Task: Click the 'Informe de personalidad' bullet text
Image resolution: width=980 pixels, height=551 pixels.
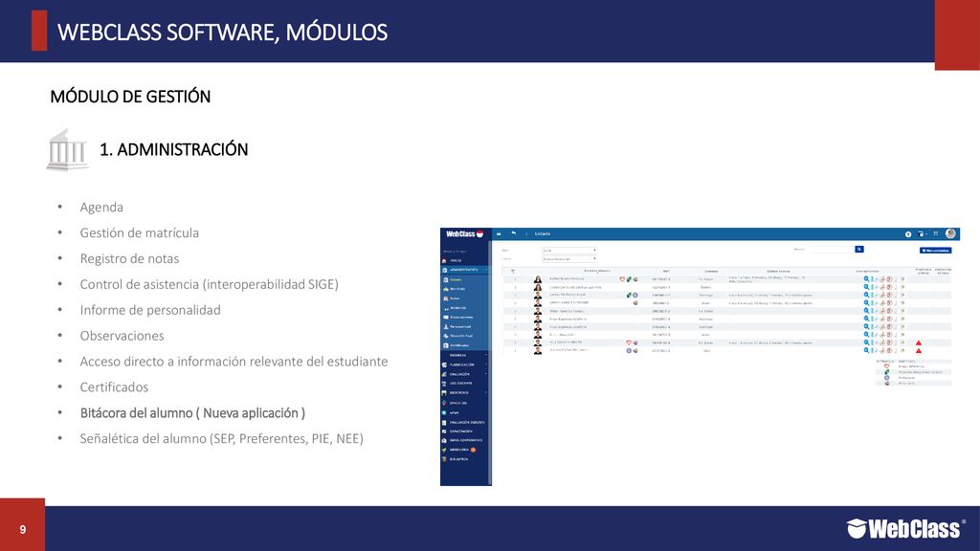Action: pyautogui.click(x=150, y=310)
